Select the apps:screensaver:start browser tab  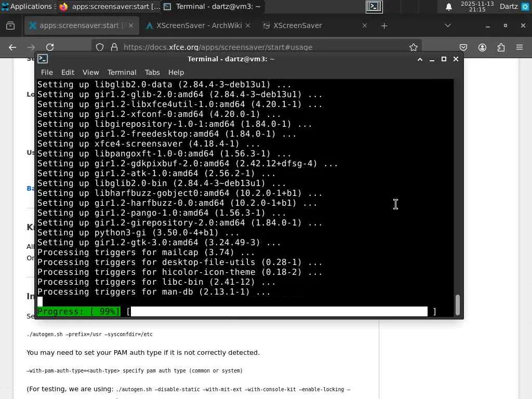[82, 25]
